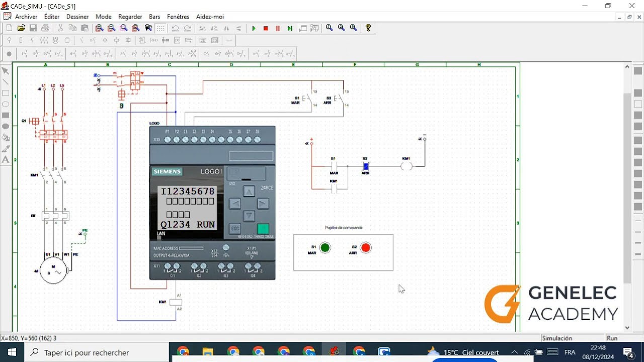Screen dimensions: 644x362
Task: Select the empty ellipse tool
Action: pyautogui.click(x=6, y=104)
